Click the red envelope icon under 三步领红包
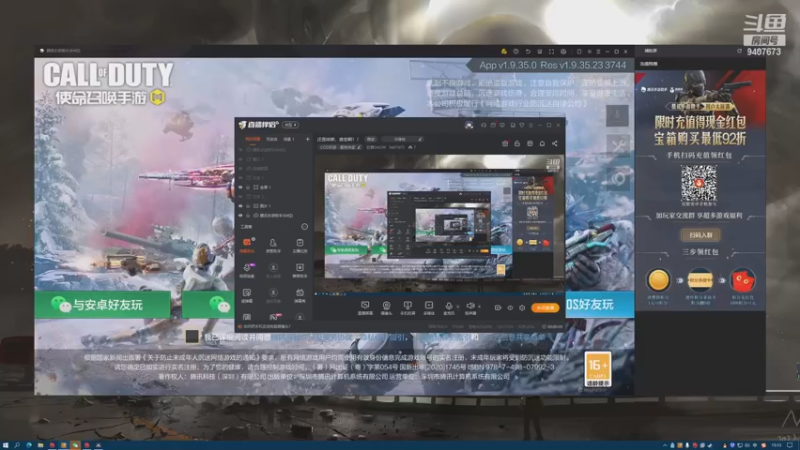This screenshot has height=450, width=800. pos(742,280)
